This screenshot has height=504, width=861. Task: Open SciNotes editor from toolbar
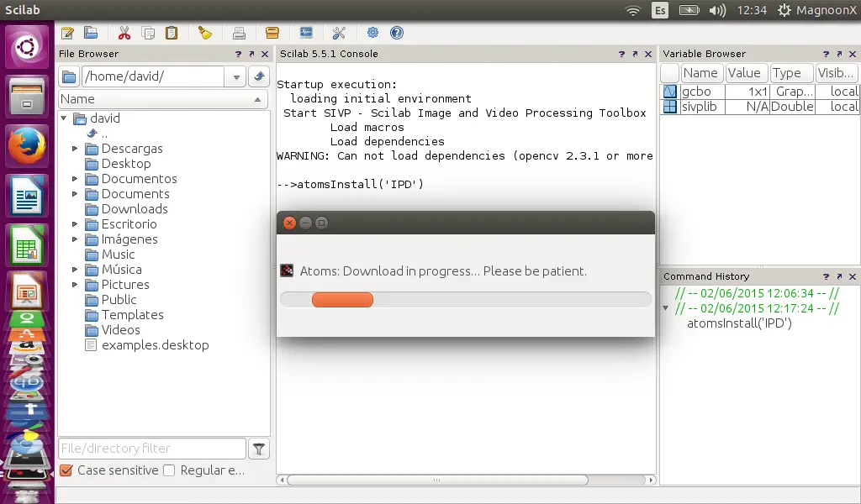(67, 33)
